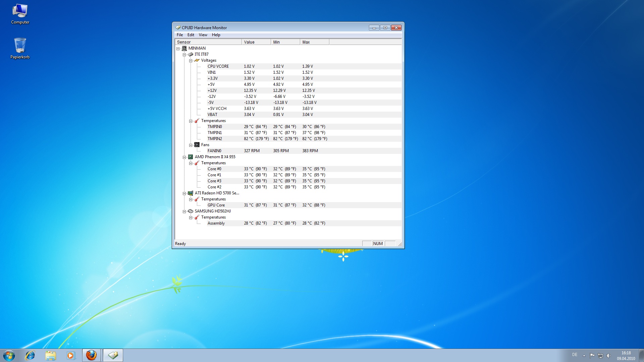Click the ITE IT87 chip icon
This screenshot has width=644, height=362.
pyautogui.click(x=191, y=54)
